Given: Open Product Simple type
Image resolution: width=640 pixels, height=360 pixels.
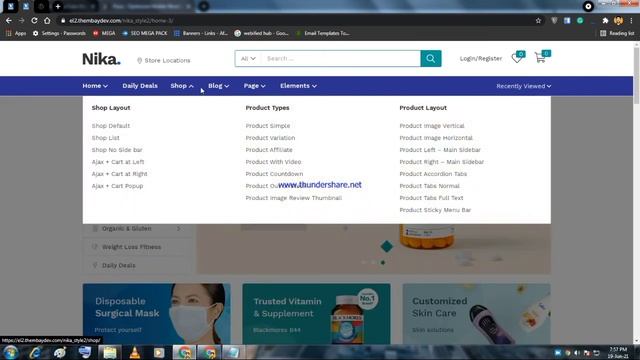Looking at the screenshot, I should pos(268,126).
